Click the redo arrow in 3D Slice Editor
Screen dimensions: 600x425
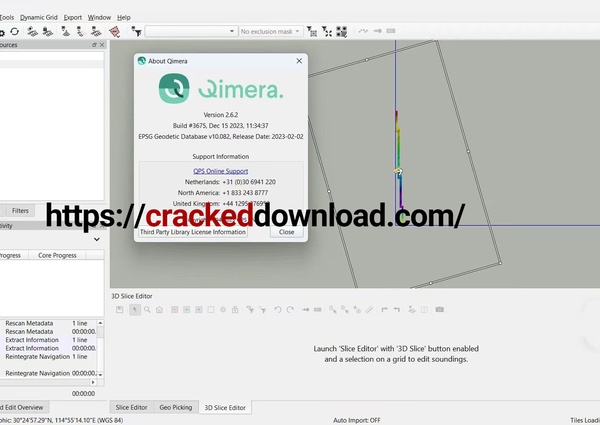coord(290,309)
